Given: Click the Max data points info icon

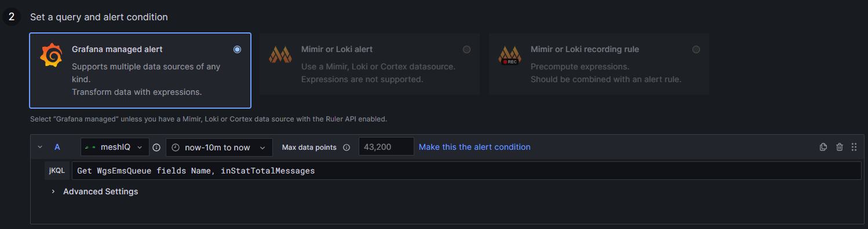Looking at the screenshot, I should click(347, 147).
